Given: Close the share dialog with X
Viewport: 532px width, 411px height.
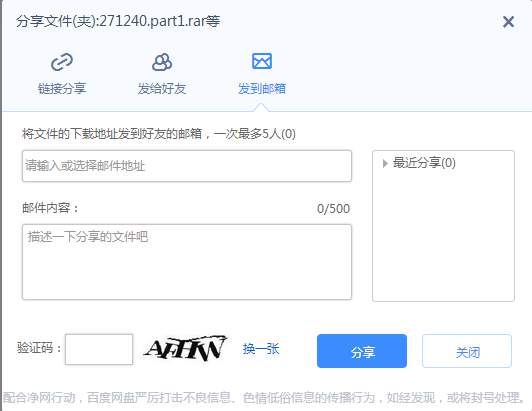Looking at the screenshot, I should pyautogui.click(x=508, y=22).
